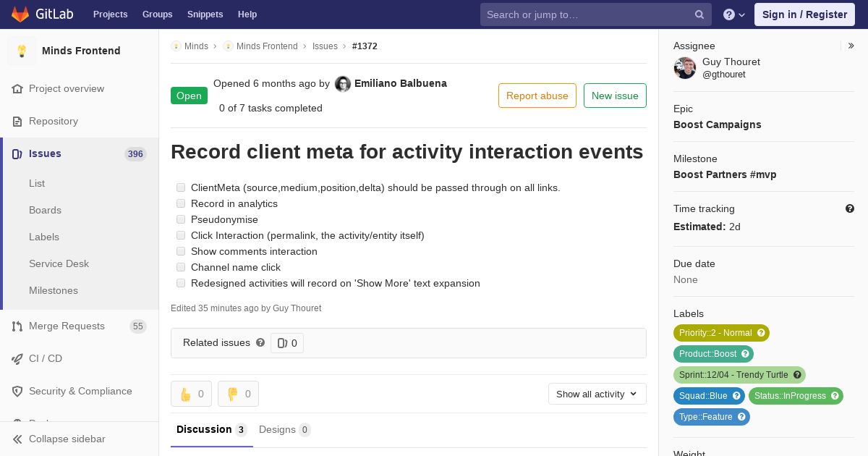The image size is (868, 456).
Task: Open the Minds Frontend breadcrumb link
Action: pyautogui.click(x=267, y=46)
